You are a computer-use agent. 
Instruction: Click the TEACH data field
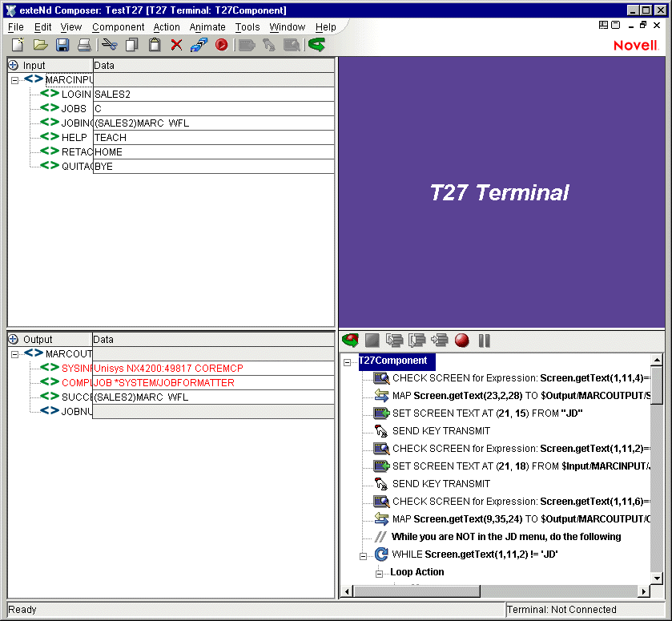(213, 138)
